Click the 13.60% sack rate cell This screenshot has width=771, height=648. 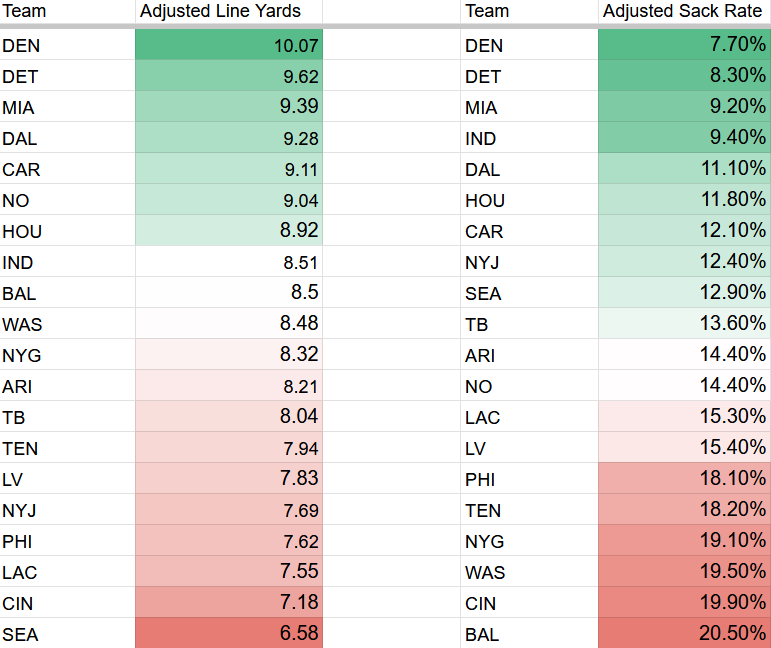[683, 324]
